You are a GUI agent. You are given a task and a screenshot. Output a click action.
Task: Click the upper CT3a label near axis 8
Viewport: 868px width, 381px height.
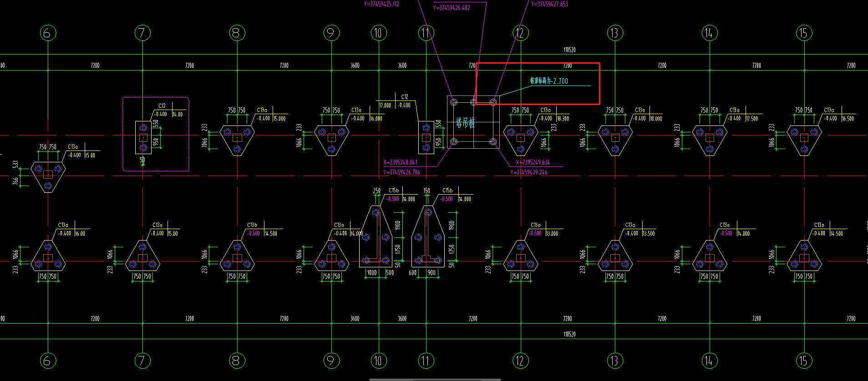click(262, 110)
